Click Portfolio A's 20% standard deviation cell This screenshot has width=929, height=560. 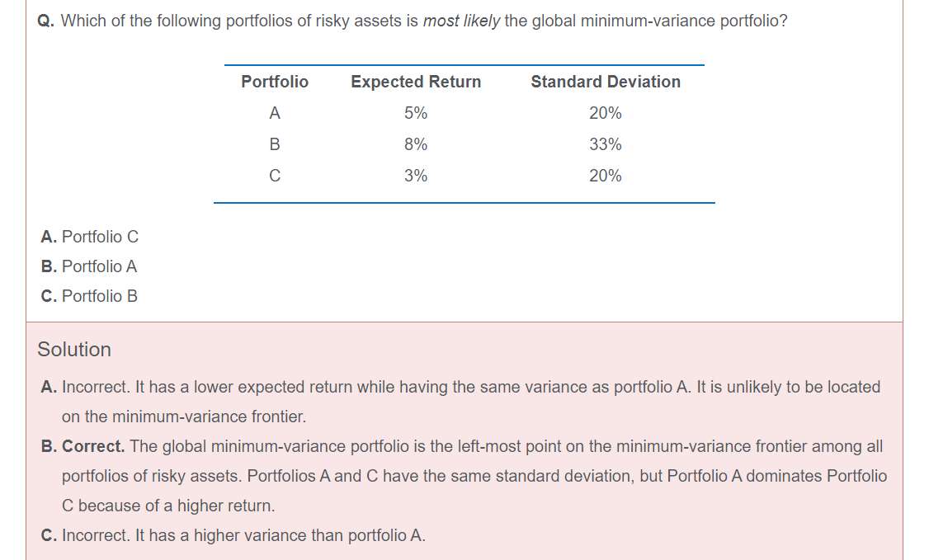pyautogui.click(x=606, y=113)
